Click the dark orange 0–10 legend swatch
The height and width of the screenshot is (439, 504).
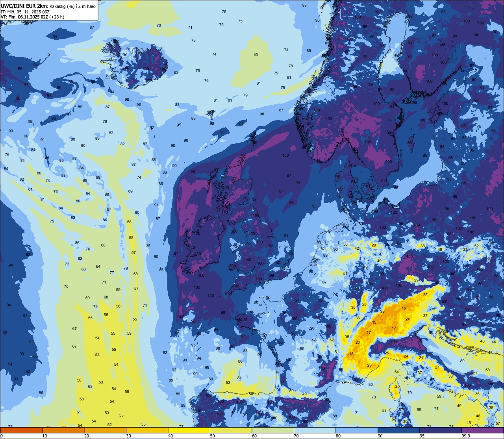point(21,430)
